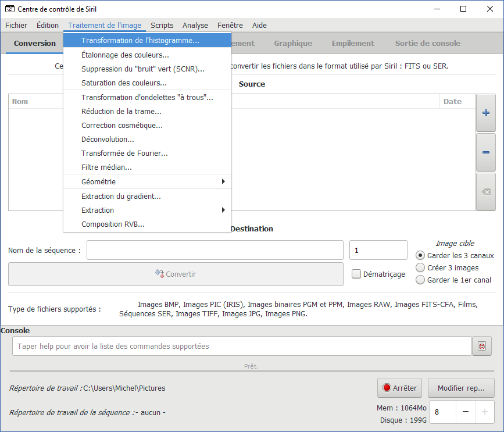Click the sequence start index field

click(x=378, y=250)
